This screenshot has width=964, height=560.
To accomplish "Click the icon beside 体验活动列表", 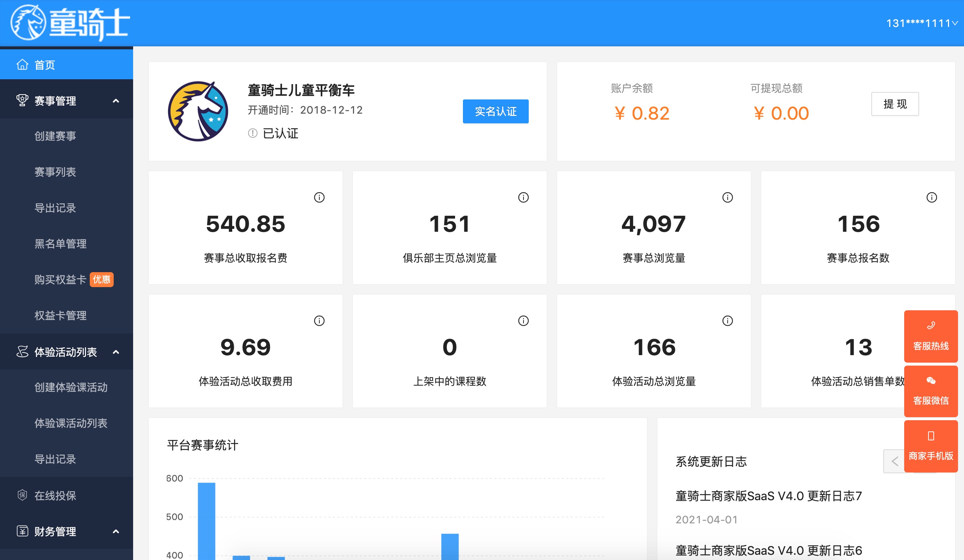I will (22, 351).
